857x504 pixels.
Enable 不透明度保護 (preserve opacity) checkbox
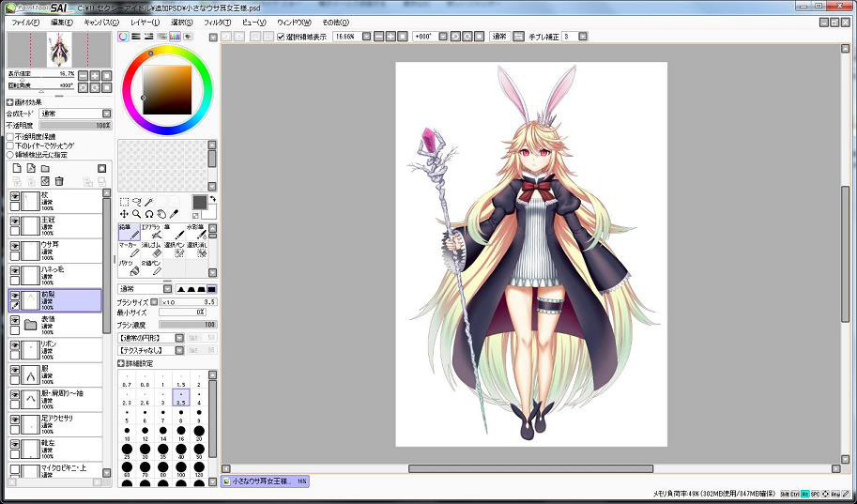point(10,137)
